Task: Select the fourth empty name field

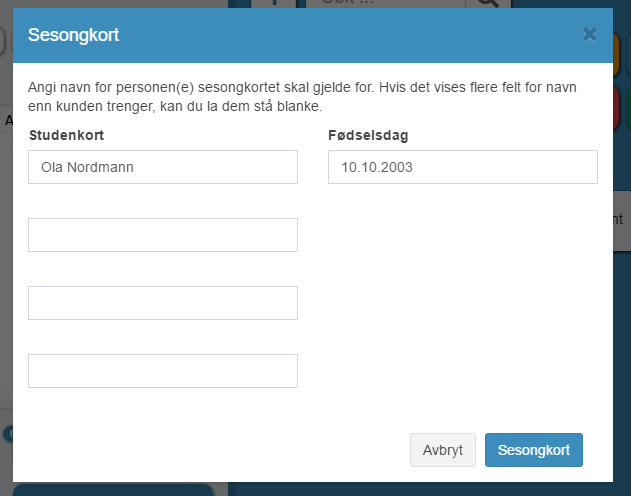Action: click(163, 371)
